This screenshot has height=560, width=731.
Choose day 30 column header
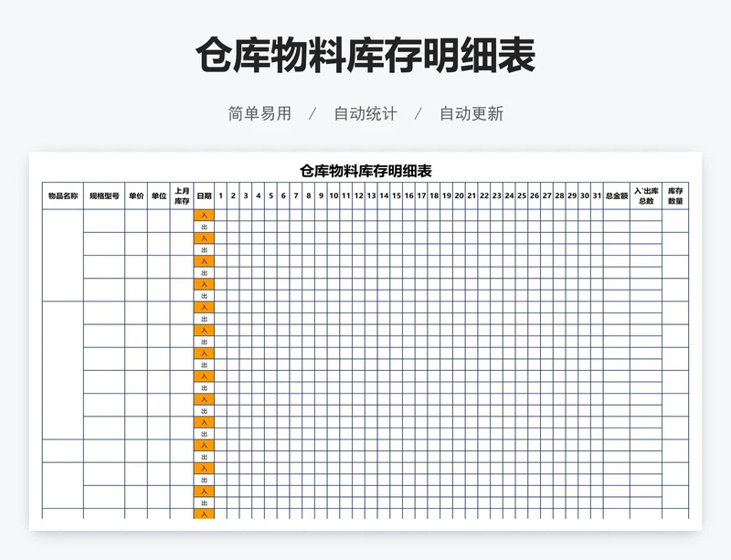click(585, 195)
